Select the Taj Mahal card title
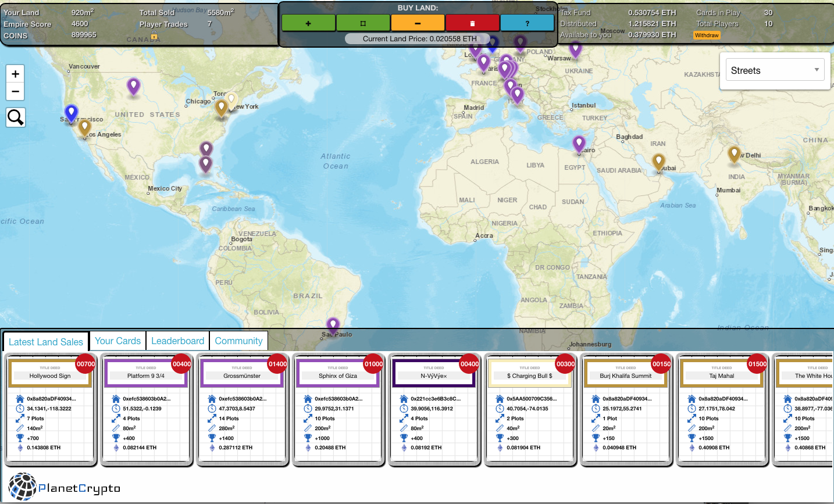This screenshot has width=834, height=504. [722, 376]
